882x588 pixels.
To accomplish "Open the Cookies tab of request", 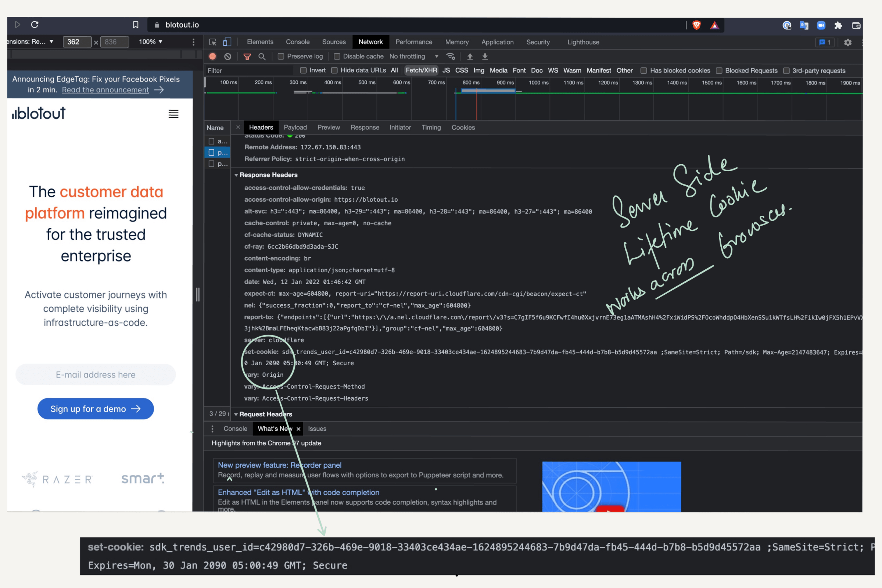I will pos(463,128).
